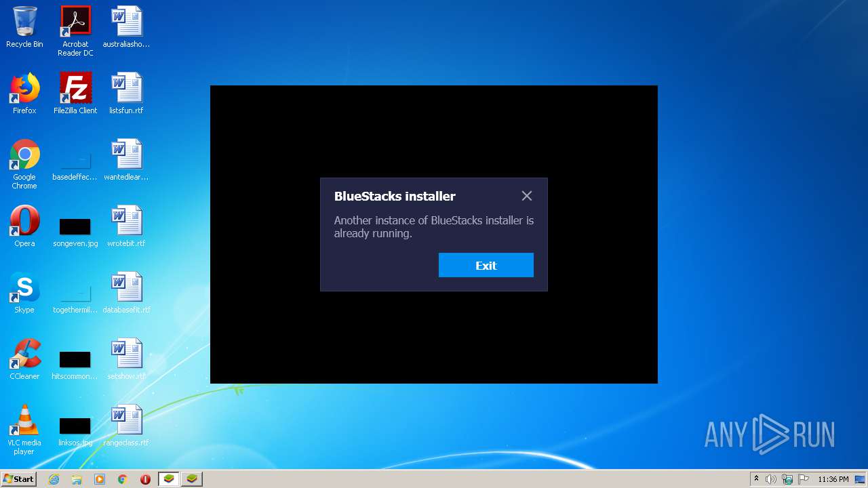Image resolution: width=868 pixels, height=488 pixels.
Task: Select the setshow.rtf document icon
Action: tap(126, 359)
